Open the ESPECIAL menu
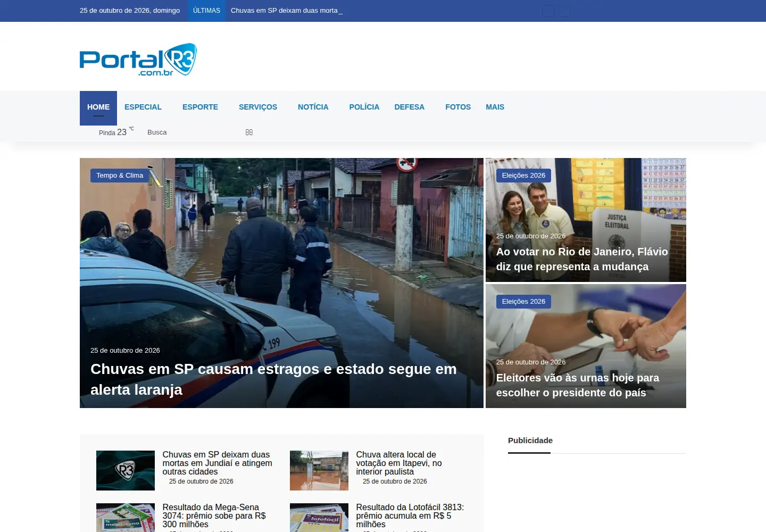 point(143,107)
